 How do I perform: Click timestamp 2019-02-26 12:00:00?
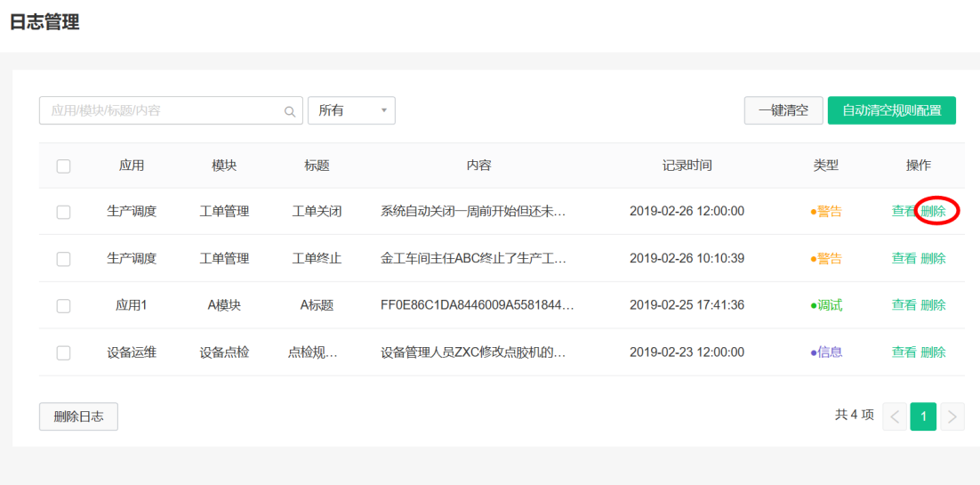687,212
